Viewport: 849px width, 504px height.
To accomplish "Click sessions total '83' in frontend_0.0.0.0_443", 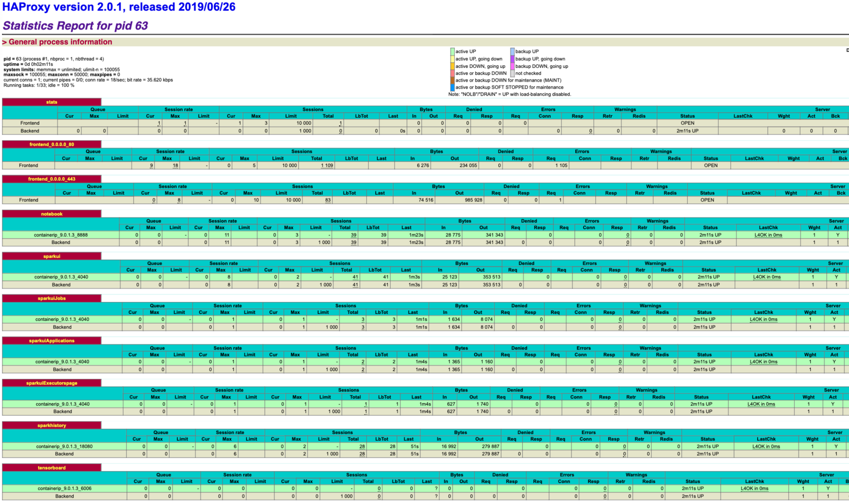I will click(x=328, y=200).
